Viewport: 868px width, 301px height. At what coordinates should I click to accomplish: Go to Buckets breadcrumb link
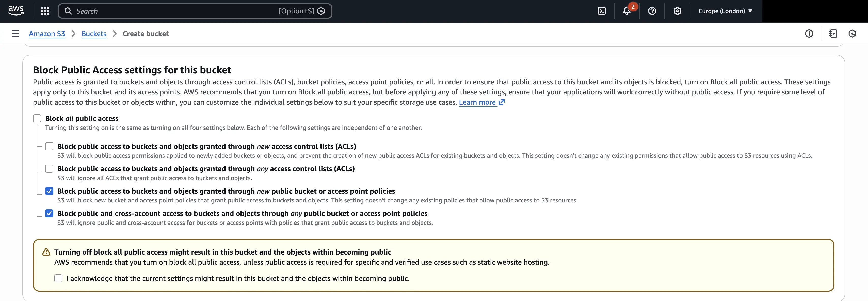94,33
